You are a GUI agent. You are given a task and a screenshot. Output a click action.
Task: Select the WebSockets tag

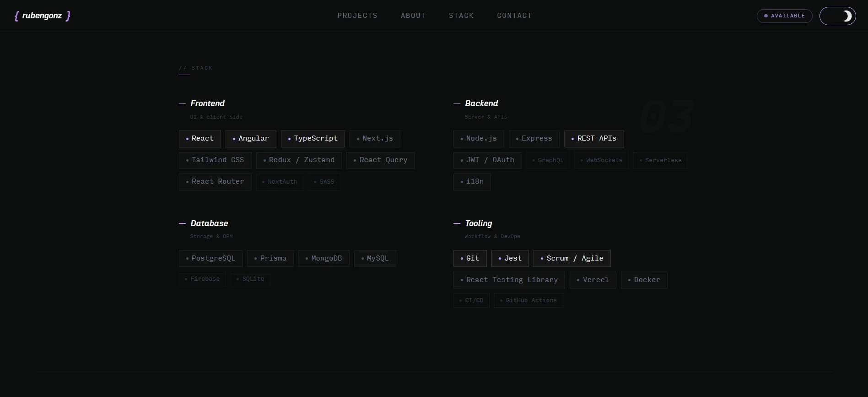click(x=601, y=160)
